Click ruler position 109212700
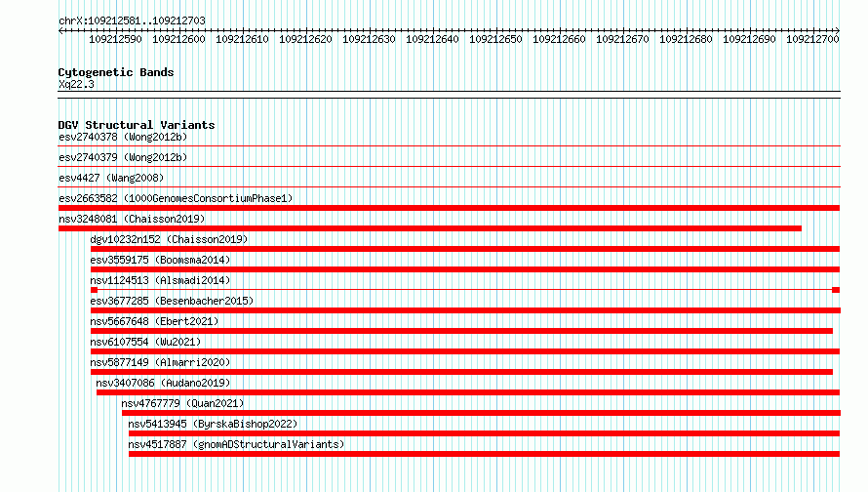Image resolution: width=868 pixels, height=492 pixels. [812, 39]
